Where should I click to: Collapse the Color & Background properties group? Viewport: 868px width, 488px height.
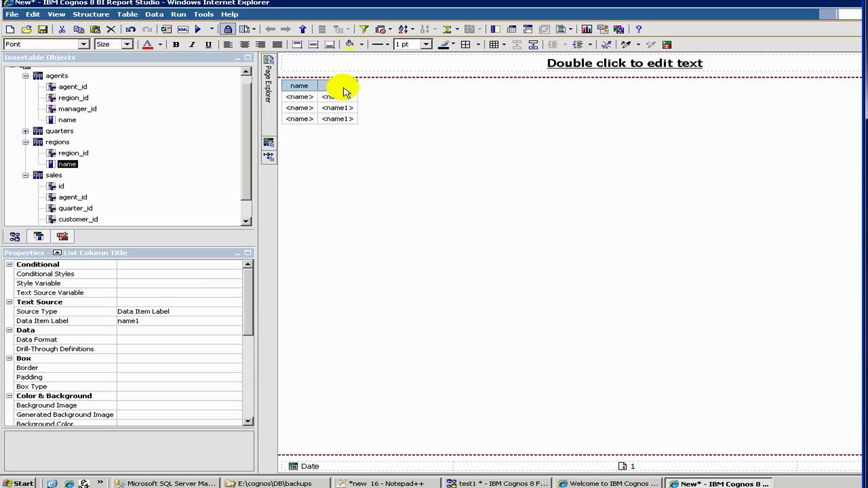(9, 396)
